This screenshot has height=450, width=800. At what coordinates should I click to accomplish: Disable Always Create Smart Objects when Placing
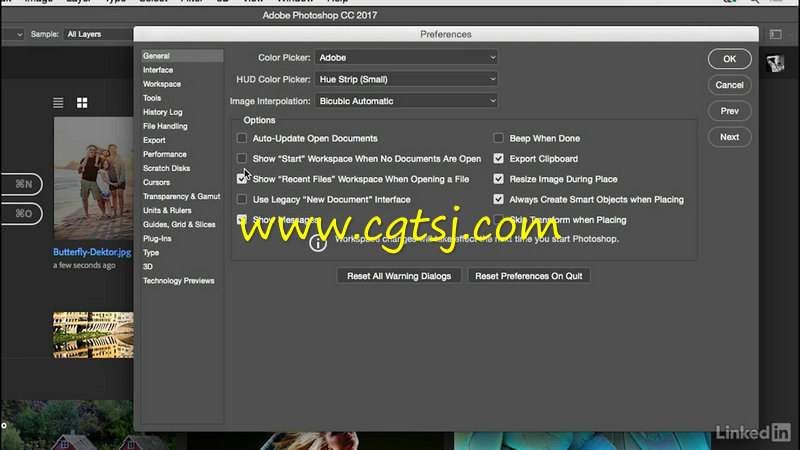[498, 199]
